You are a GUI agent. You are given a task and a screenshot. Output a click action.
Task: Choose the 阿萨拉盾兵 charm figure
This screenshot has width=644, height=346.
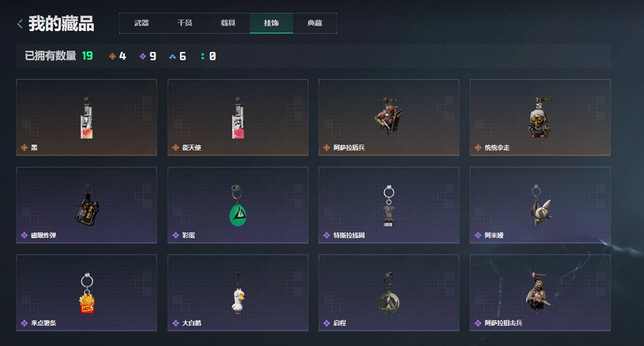coord(388,118)
